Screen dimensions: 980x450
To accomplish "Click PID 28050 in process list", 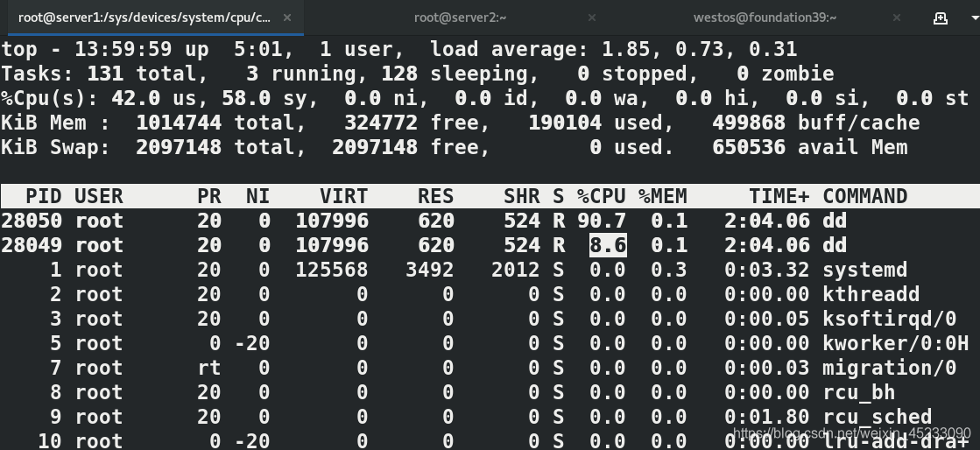I will coord(32,221).
